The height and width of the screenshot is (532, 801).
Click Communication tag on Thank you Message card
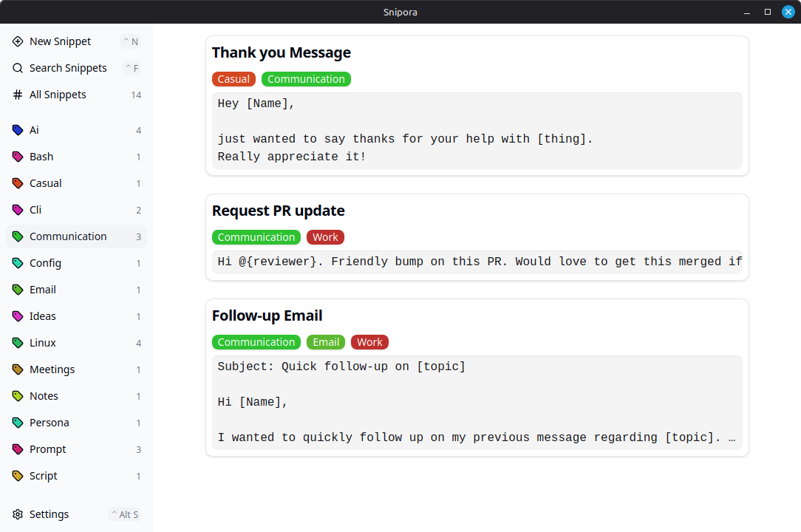pos(306,79)
